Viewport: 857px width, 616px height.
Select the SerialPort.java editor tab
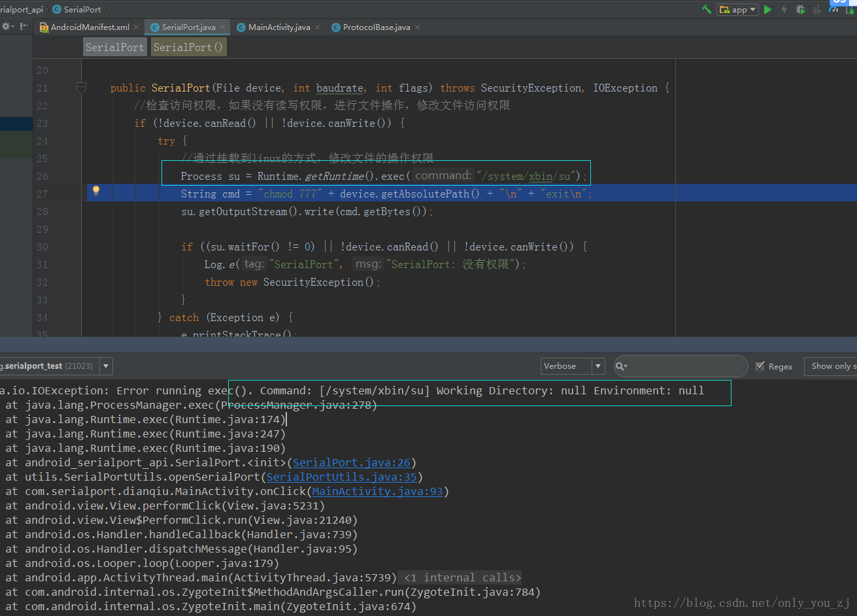(188, 27)
